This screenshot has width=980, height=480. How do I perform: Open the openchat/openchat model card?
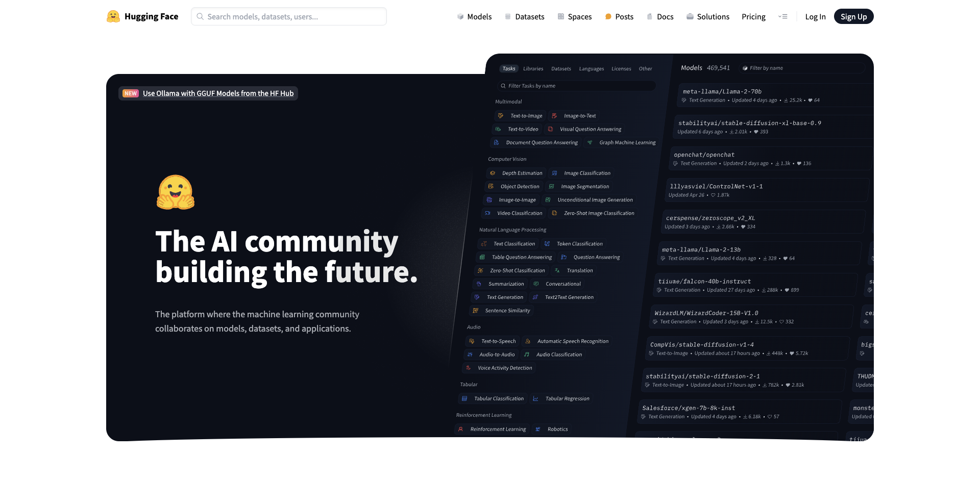coord(771,159)
